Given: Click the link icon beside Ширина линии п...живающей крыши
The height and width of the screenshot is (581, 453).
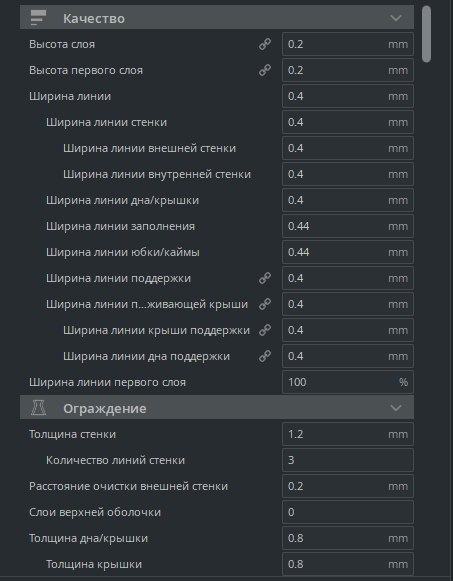Looking at the screenshot, I should click(264, 304).
